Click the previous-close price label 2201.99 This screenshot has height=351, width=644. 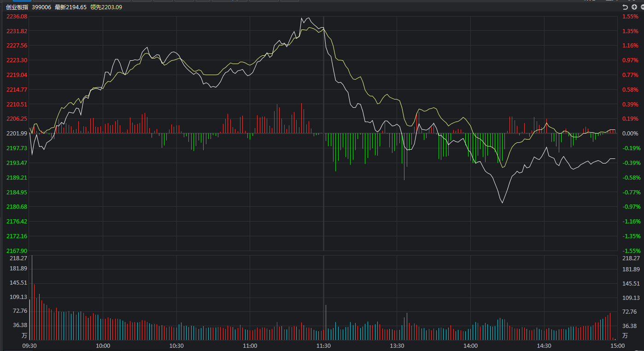coord(17,134)
